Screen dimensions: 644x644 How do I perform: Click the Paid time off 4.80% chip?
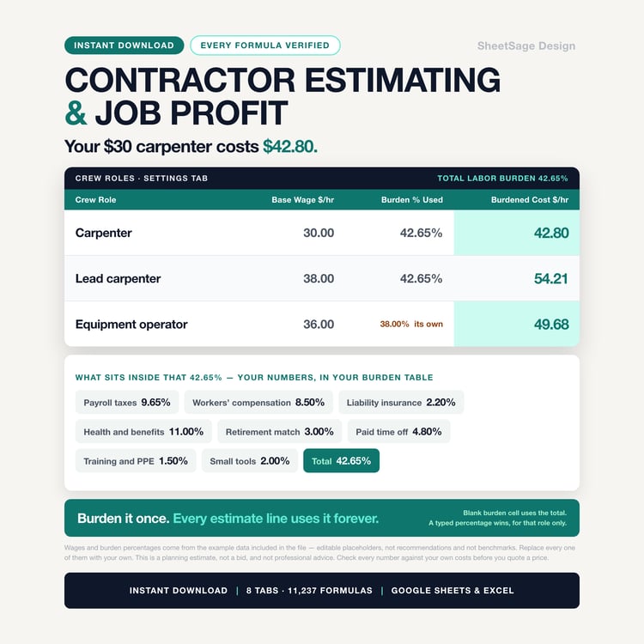click(398, 432)
